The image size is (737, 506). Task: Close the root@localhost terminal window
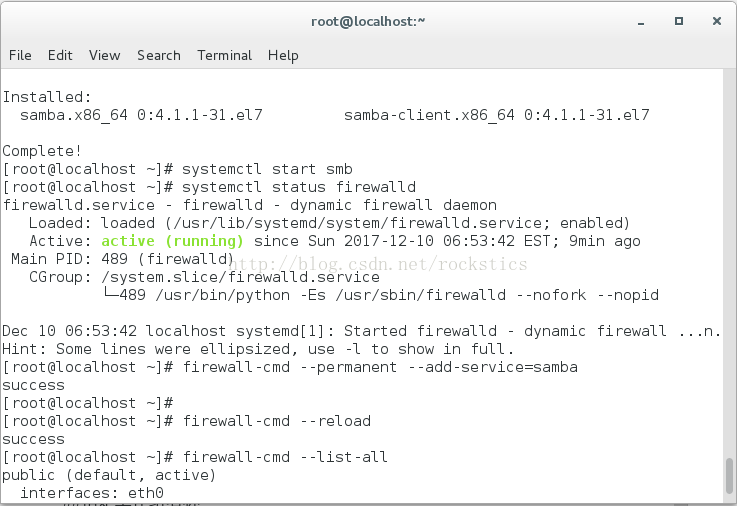[x=717, y=21]
